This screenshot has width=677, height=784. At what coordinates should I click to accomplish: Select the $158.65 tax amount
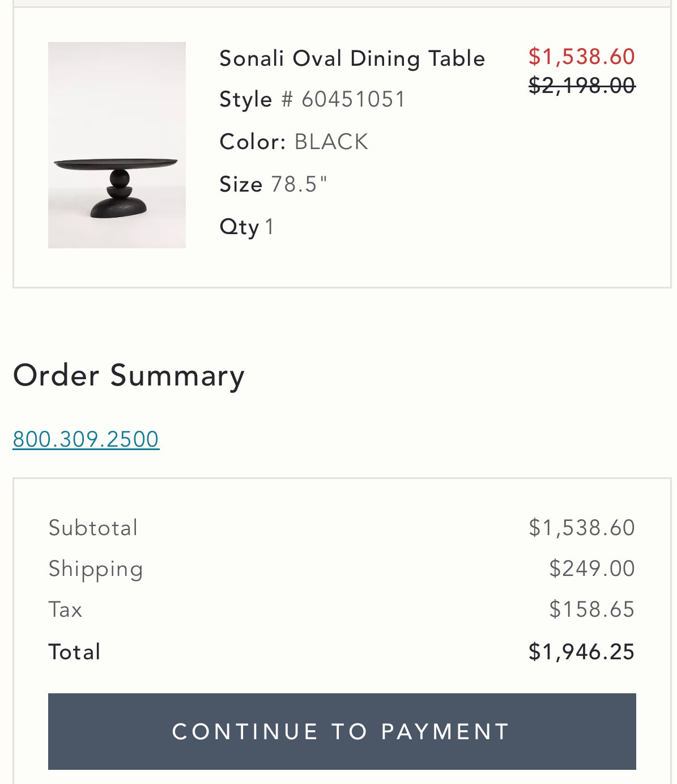pyautogui.click(x=591, y=609)
